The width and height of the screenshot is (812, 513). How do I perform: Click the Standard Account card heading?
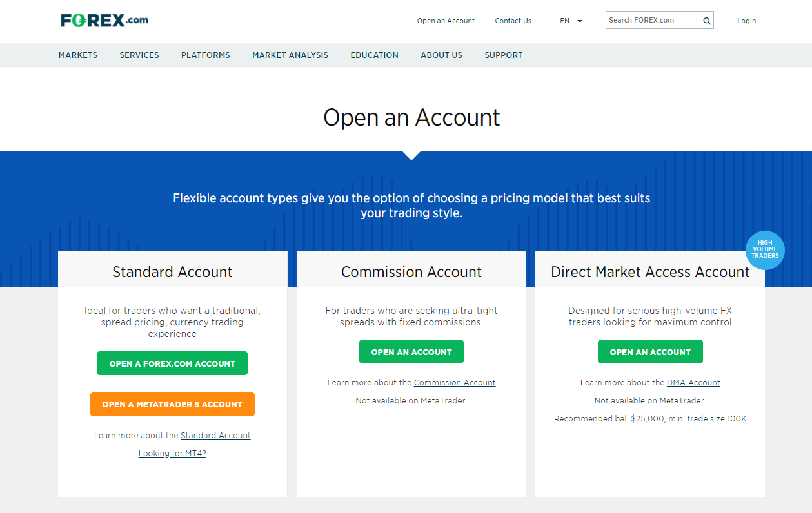point(172,272)
